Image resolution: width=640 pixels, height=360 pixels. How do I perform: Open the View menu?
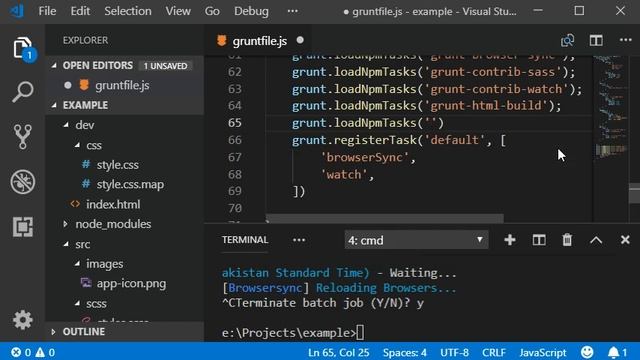[178, 11]
